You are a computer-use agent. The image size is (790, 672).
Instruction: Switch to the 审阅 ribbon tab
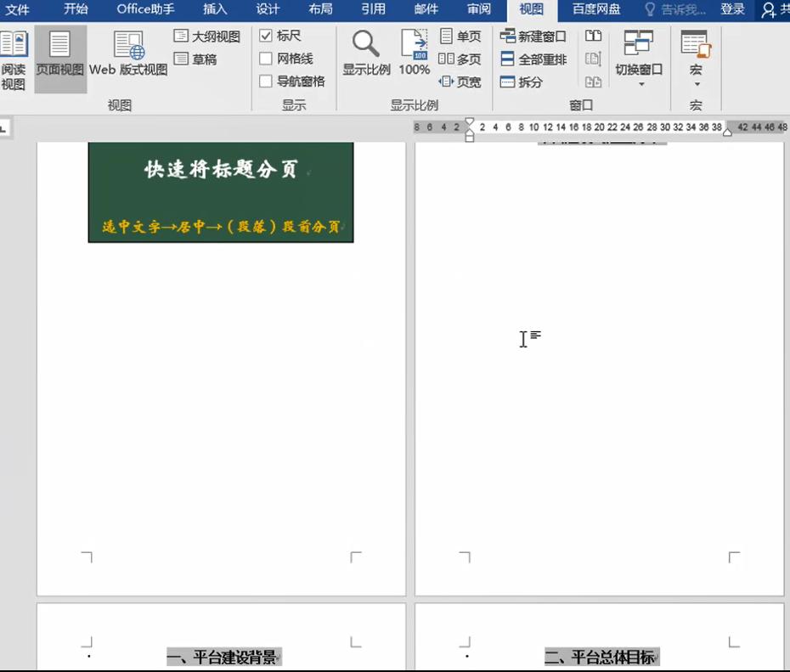(478, 10)
